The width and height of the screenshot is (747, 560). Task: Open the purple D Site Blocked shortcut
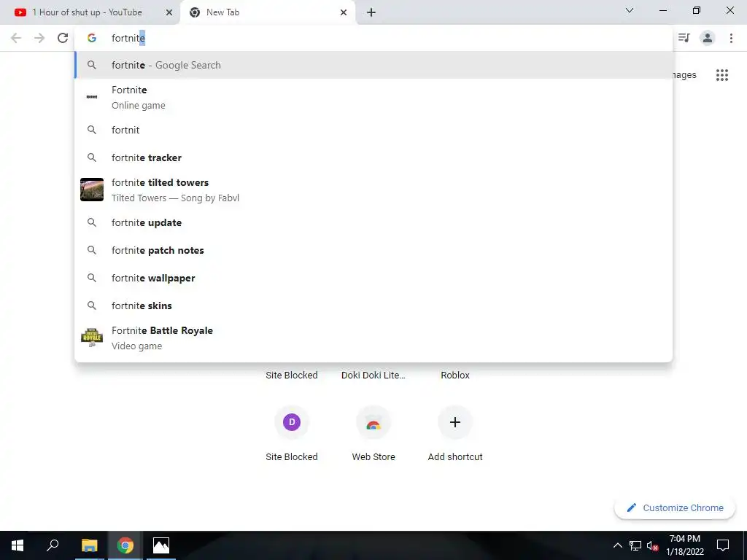click(292, 422)
